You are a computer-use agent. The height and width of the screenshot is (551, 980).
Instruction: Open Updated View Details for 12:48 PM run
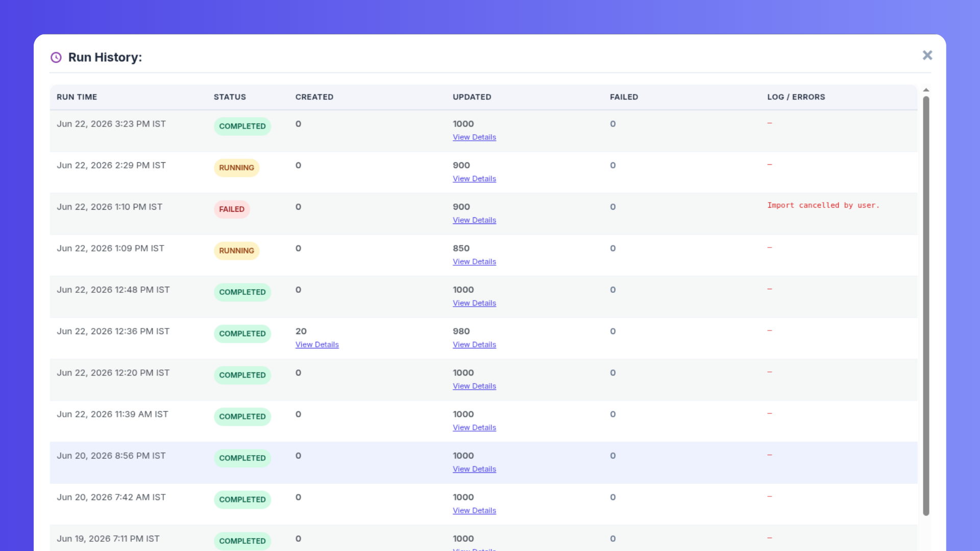point(474,303)
